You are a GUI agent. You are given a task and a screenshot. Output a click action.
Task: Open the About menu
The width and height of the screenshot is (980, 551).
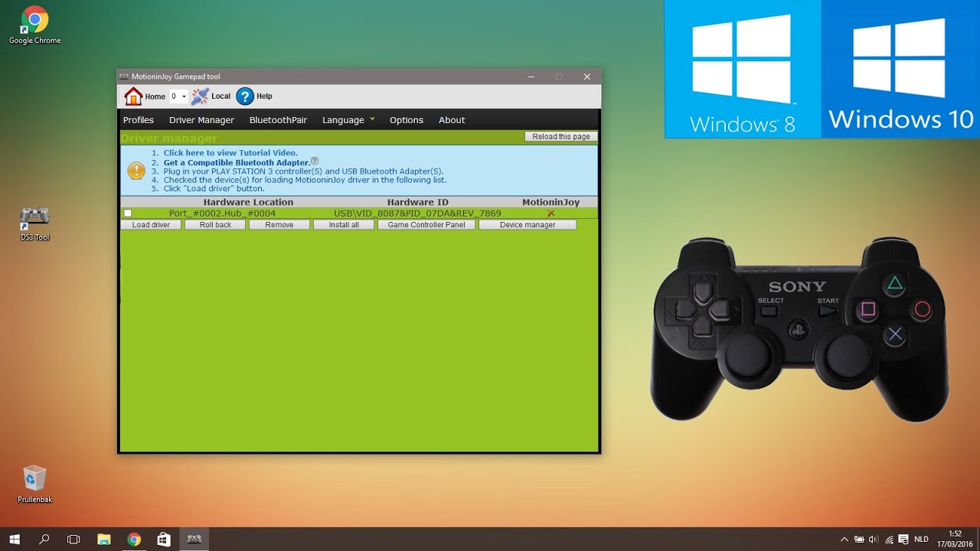coord(452,120)
